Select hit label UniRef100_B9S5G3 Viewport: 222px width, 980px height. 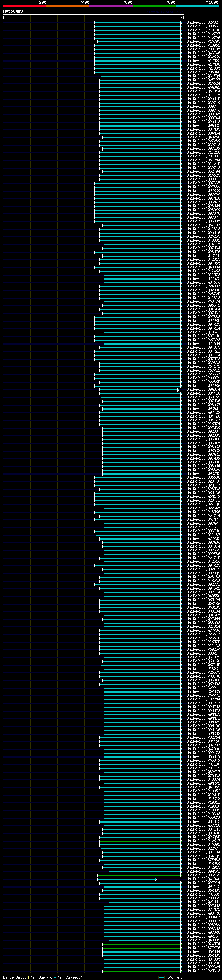[x=203, y=489]
